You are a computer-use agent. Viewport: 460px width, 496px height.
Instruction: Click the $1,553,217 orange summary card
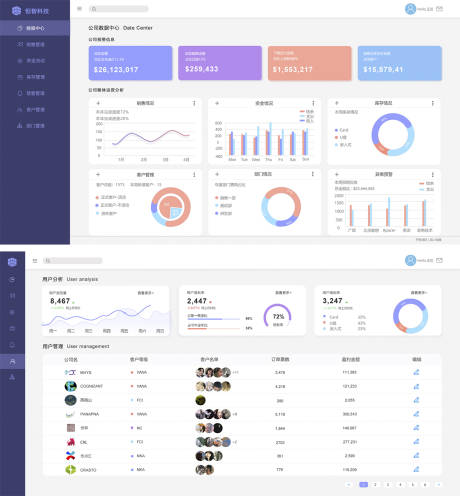coord(310,63)
